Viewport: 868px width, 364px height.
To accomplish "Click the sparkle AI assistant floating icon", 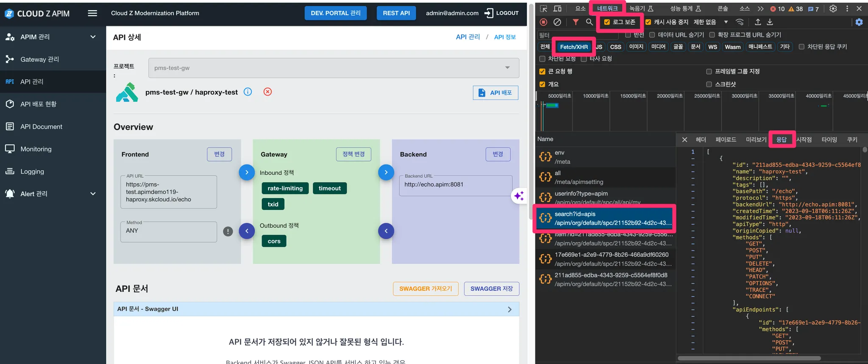I will (519, 196).
